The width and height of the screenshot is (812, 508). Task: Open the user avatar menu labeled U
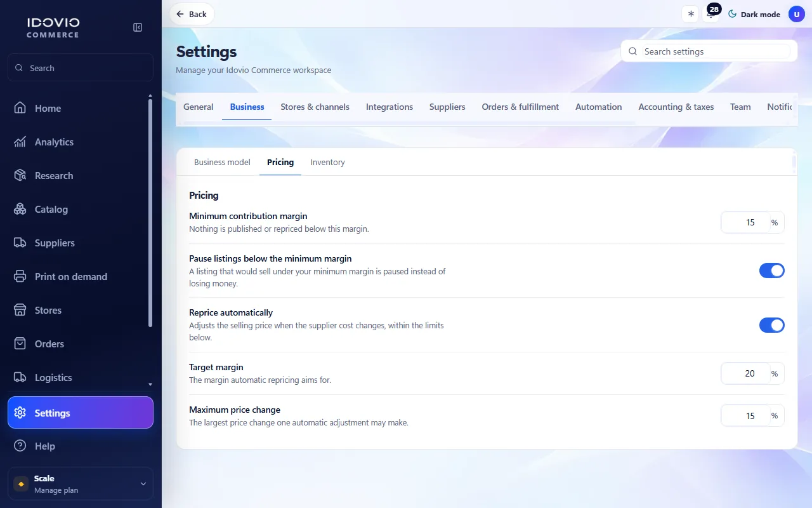click(x=796, y=14)
